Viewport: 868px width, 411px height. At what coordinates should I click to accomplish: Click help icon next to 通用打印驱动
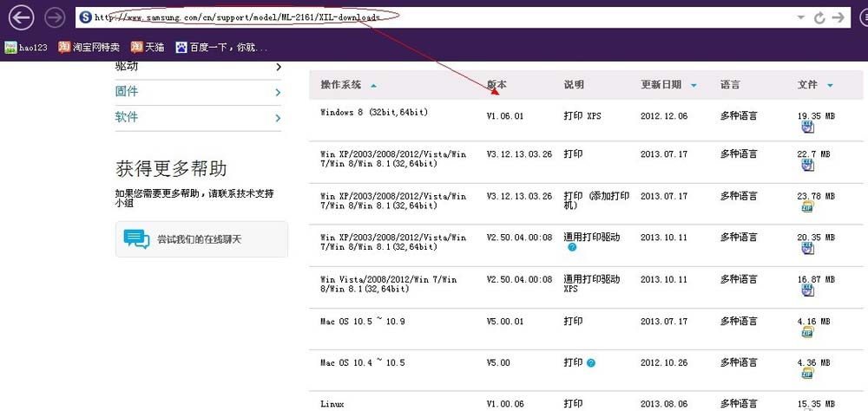point(572,247)
